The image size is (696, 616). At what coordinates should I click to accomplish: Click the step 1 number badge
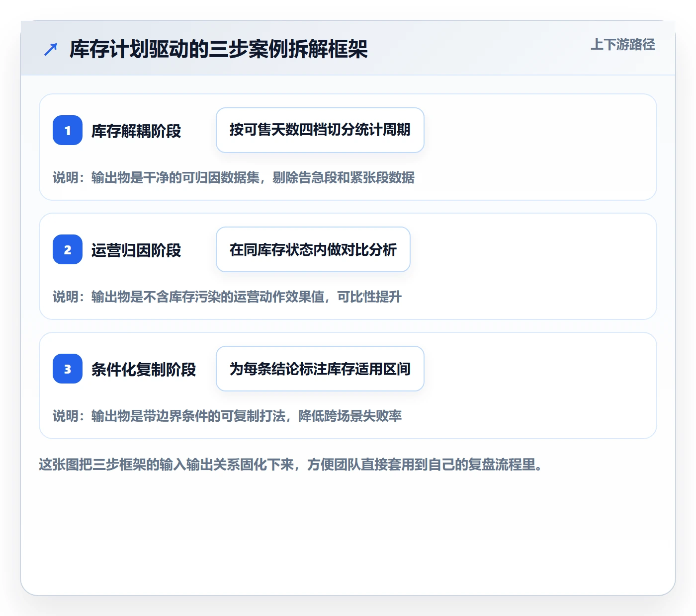pyautogui.click(x=68, y=130)
